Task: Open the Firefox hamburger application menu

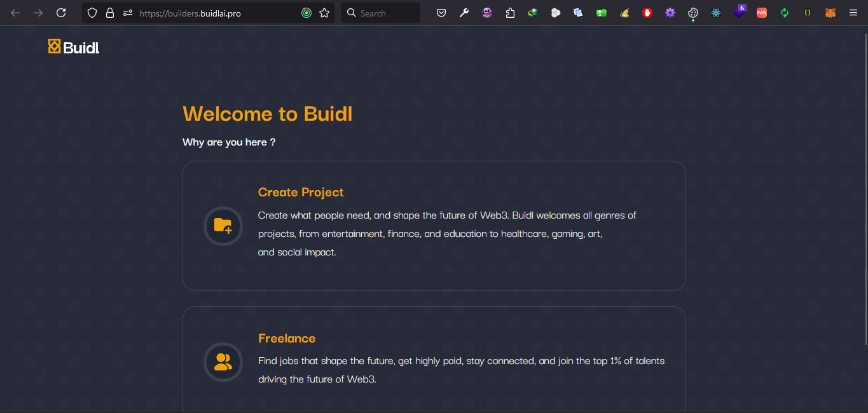Action: pyautogui.click(x=853, y=13)
